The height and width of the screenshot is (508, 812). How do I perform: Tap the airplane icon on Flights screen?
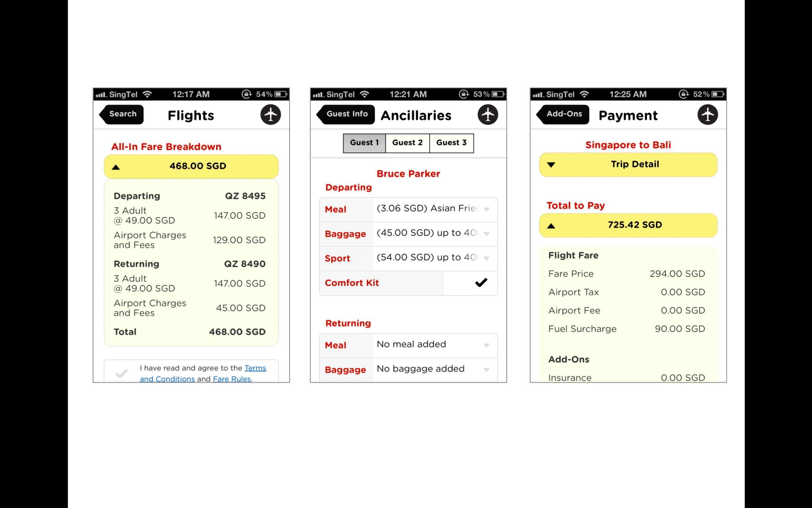(271, 115)
